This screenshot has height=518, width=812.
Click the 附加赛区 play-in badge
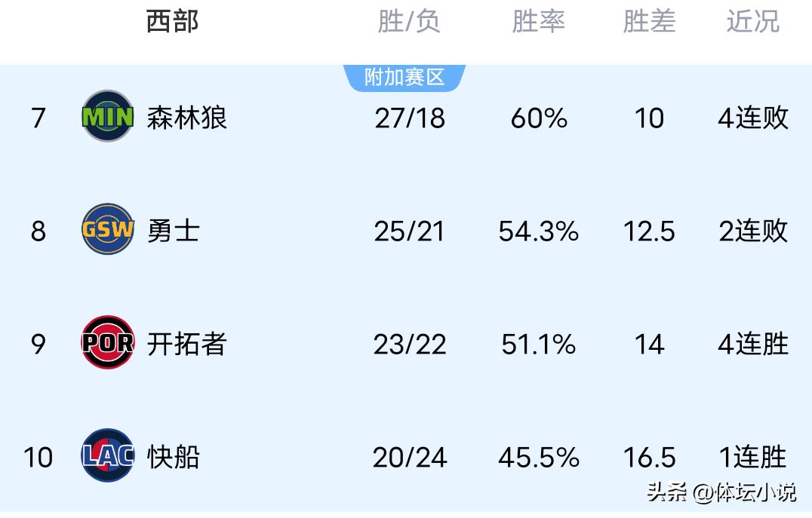click(x=404, y=77)
